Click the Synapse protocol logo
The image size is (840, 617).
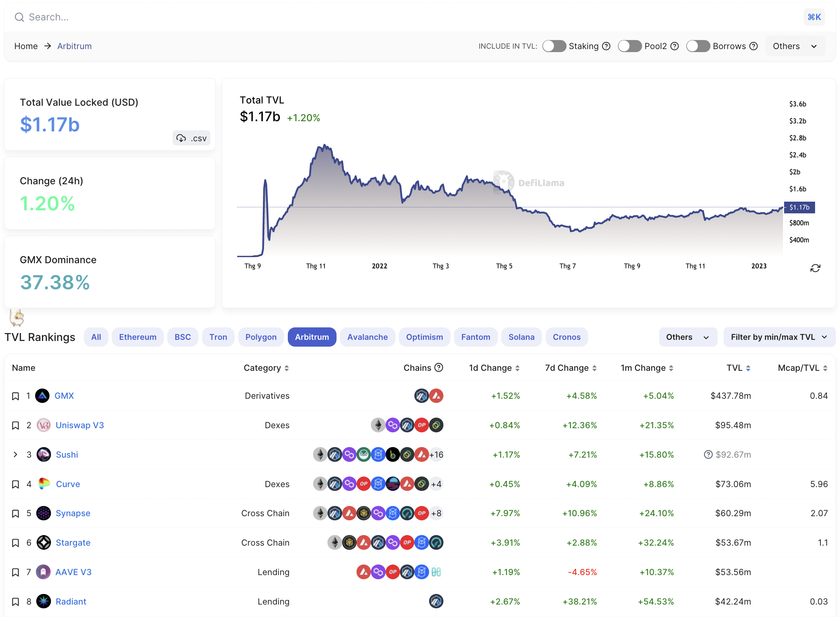click(43, 513)
